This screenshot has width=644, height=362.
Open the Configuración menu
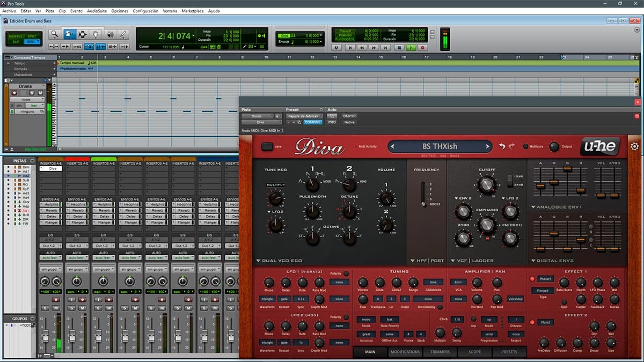145,11
